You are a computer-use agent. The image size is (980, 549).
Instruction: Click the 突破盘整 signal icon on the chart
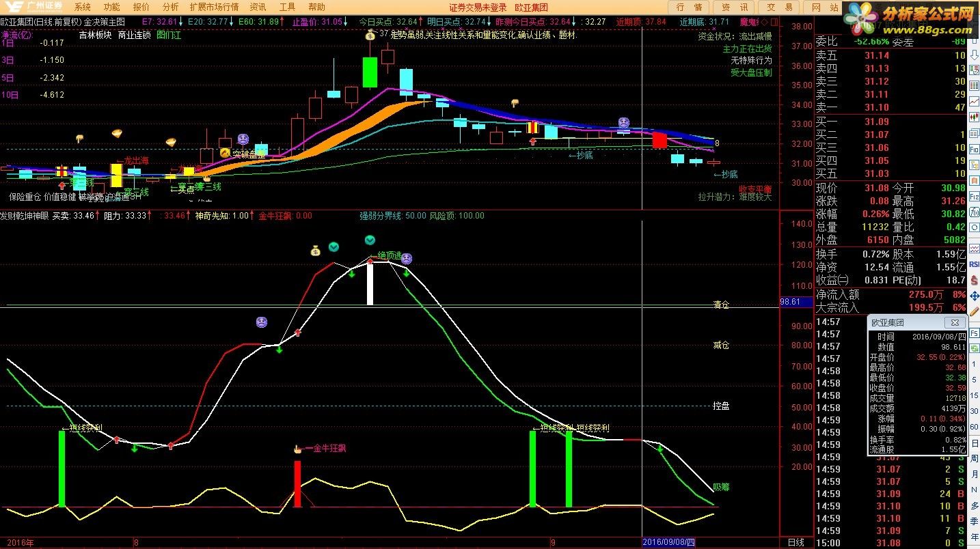[225, 154]
